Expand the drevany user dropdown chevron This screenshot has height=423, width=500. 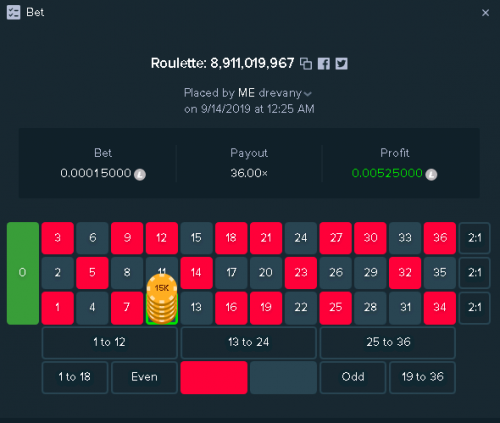[308, 94]
